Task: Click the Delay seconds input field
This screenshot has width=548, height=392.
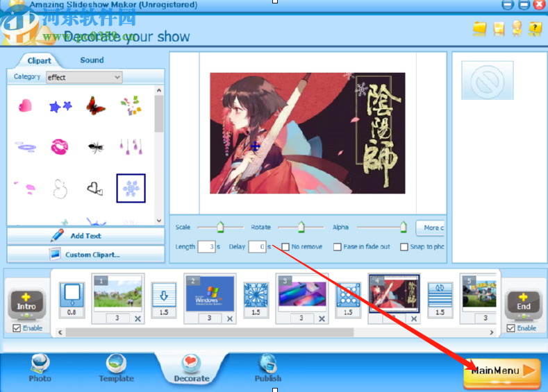Action: click(257, 247)
